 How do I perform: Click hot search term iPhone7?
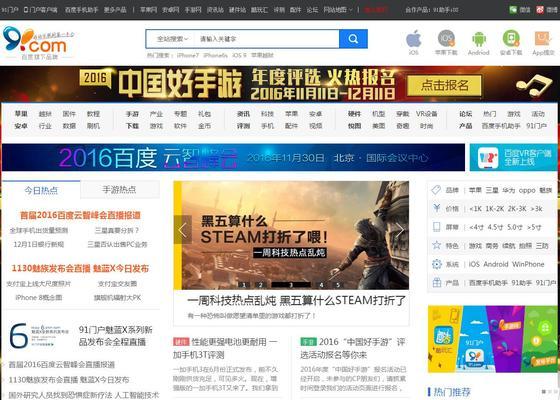[188, 55]
